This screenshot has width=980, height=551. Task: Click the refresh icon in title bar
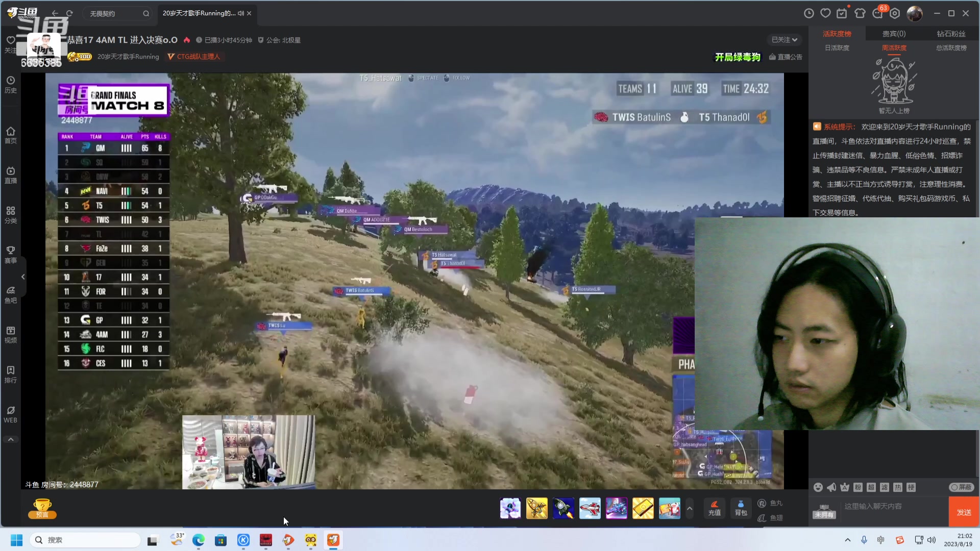point(69,13)
